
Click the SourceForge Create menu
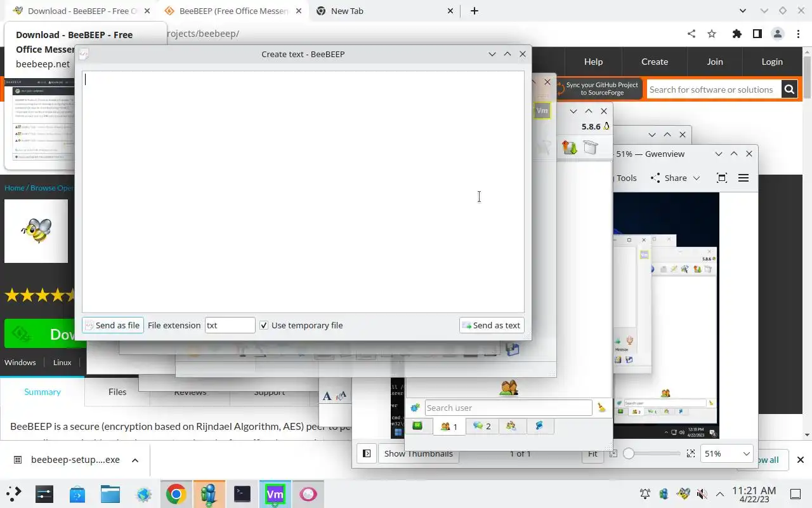tap(655, 62)
